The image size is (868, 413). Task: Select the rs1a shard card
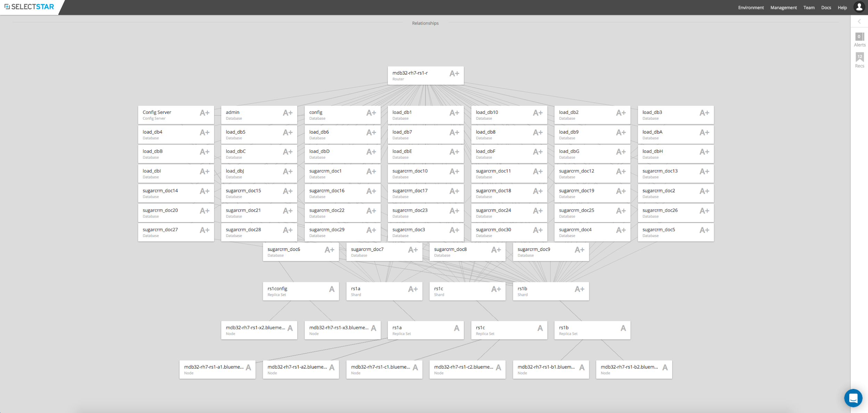tap(378, 291)
